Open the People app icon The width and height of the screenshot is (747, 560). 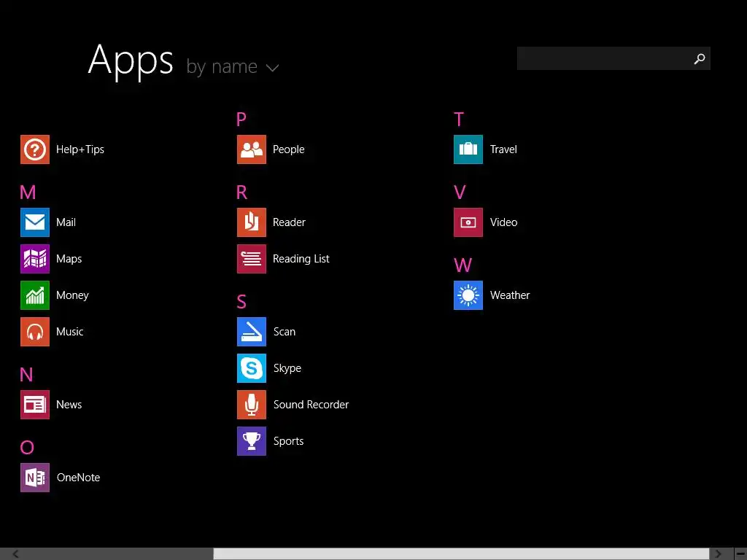click(252, 149)
